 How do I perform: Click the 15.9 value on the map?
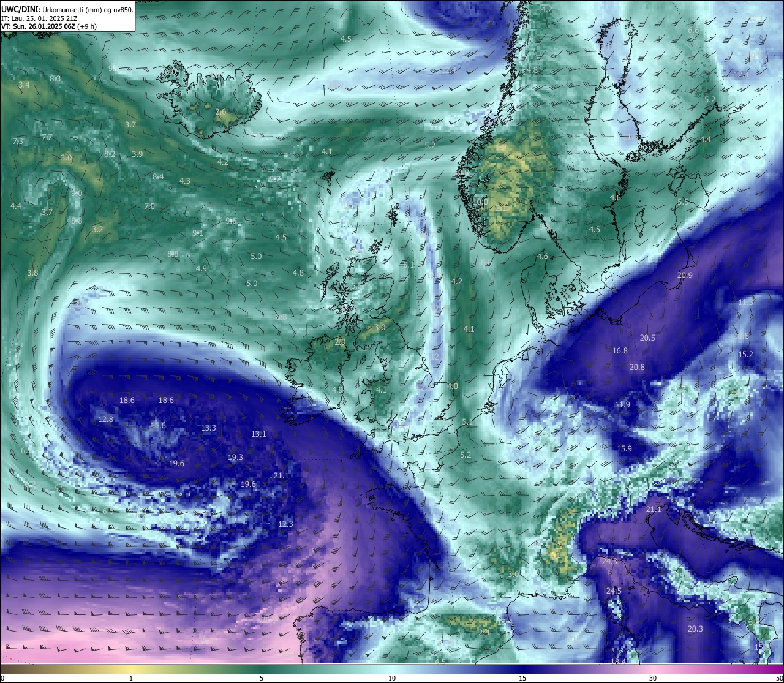pos(624,448)
